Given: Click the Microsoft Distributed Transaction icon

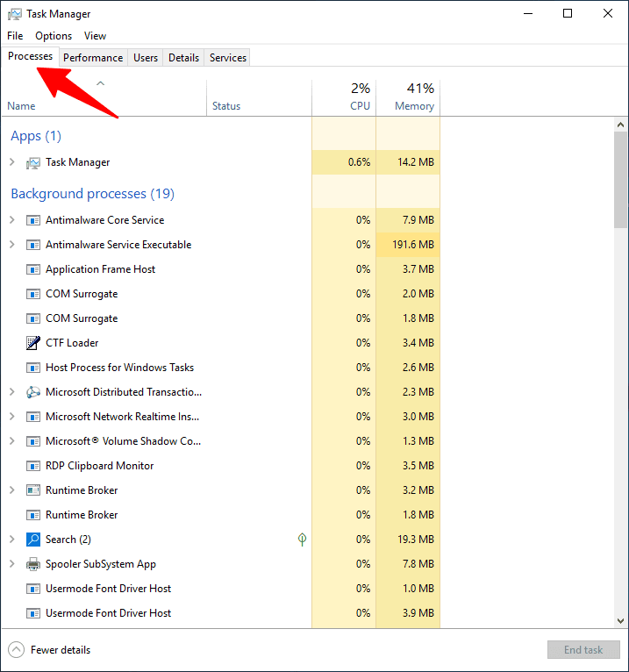Looking at the screenshot, I should (33, 392).
